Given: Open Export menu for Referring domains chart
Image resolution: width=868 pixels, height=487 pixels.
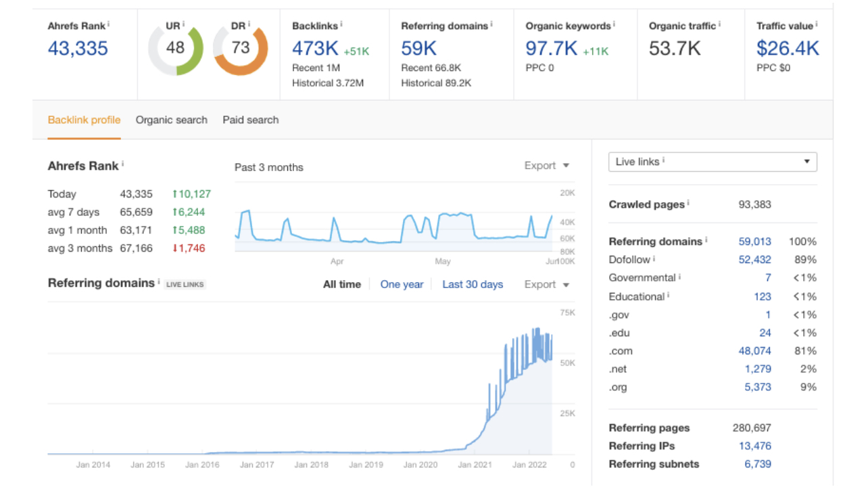Looking at the screenshot, I should (547, 285).
